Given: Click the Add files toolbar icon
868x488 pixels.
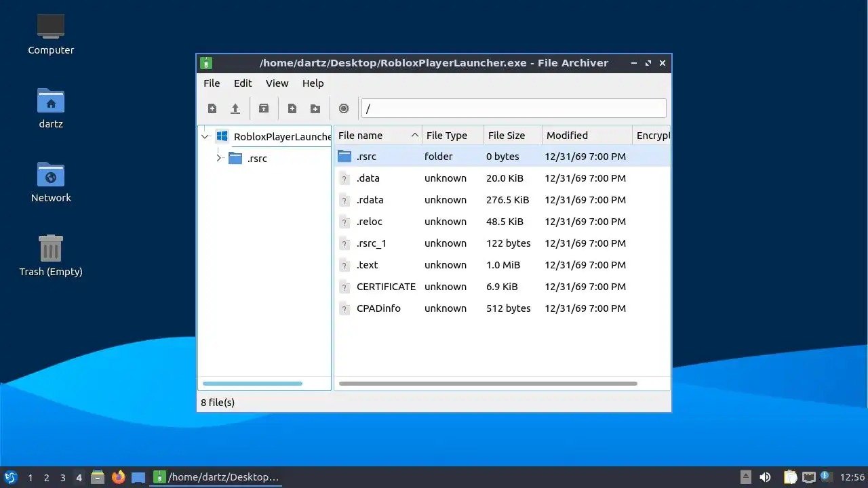Looking at the screenshot, I should pos(292,108).
